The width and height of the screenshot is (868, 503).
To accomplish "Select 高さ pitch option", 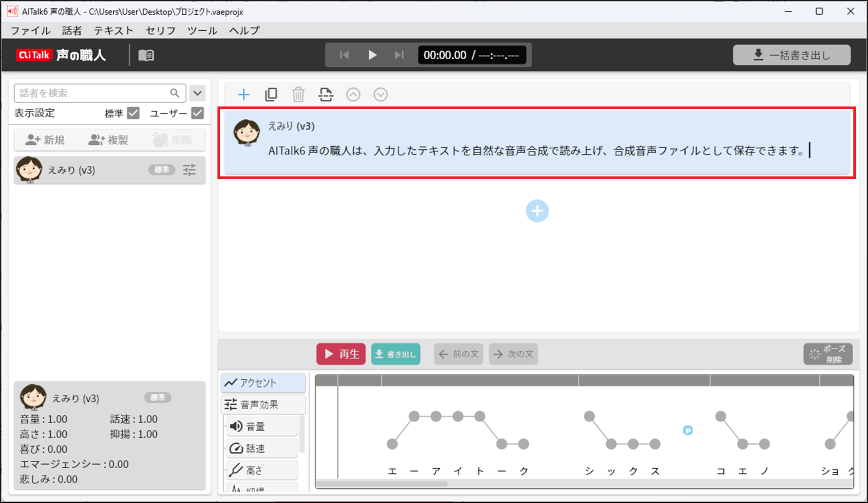I will [262, 470].
